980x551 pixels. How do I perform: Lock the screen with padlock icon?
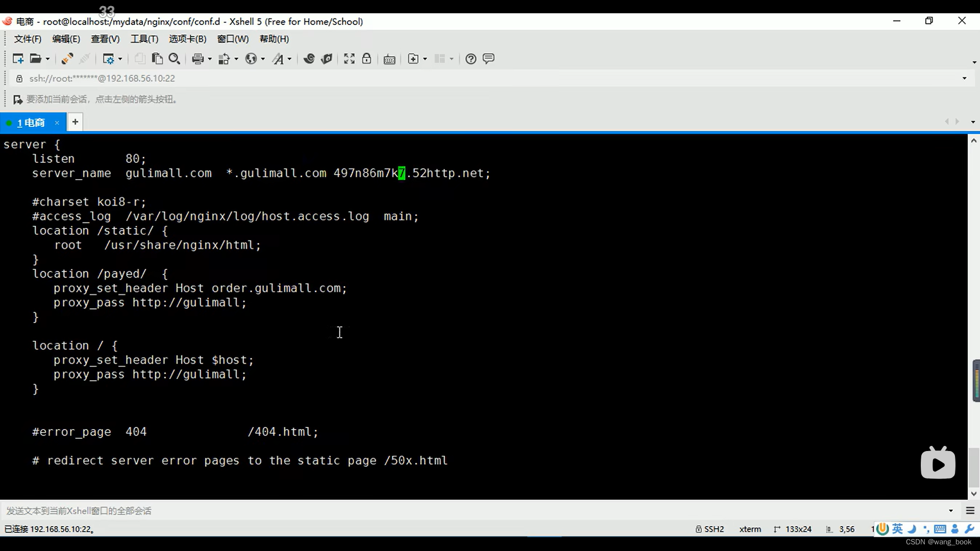[x=366, y=59]
